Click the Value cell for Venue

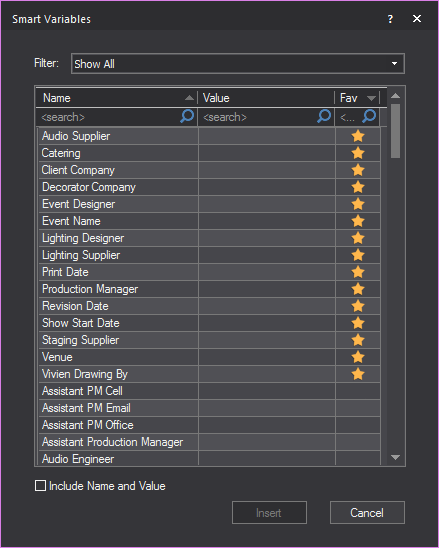(267, 357)
